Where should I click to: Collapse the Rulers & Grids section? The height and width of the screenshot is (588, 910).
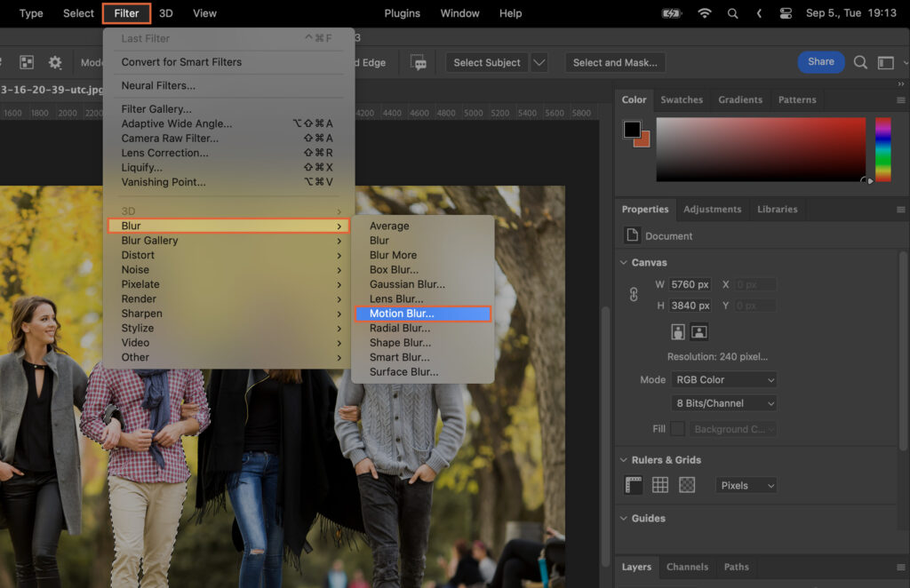coord(622,460)
